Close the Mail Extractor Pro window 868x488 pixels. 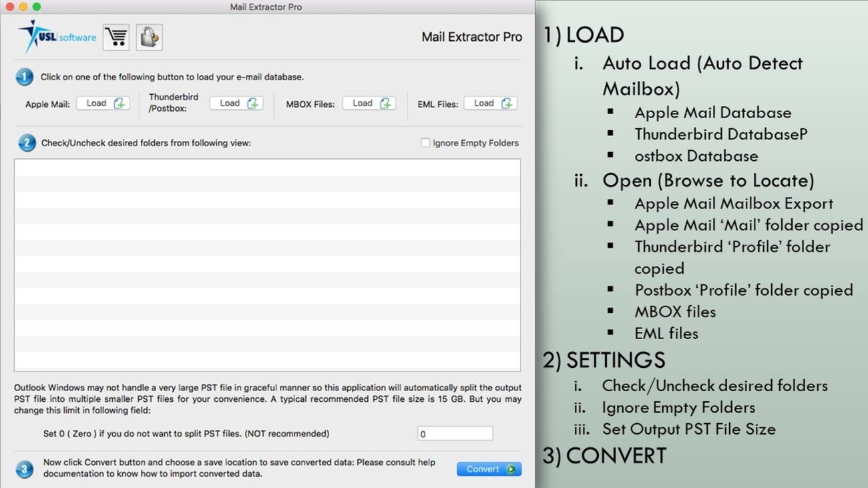(x=10, y=7)
